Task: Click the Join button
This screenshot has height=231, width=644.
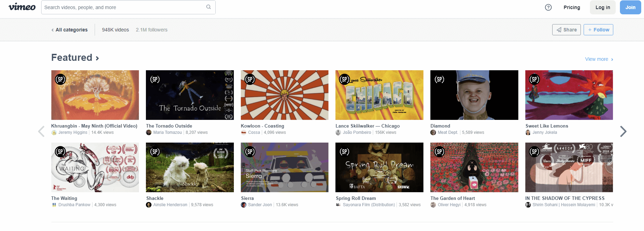Action: point(630,7)
